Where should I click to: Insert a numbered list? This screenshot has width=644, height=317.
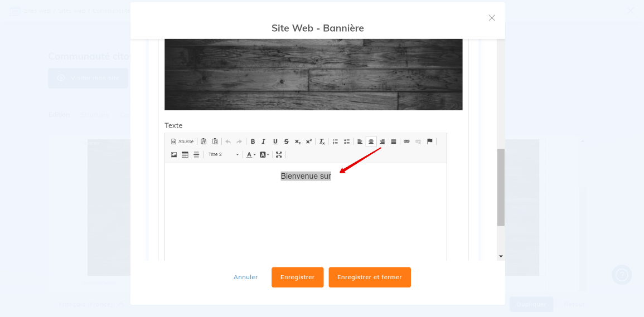[x=335, y=142]
